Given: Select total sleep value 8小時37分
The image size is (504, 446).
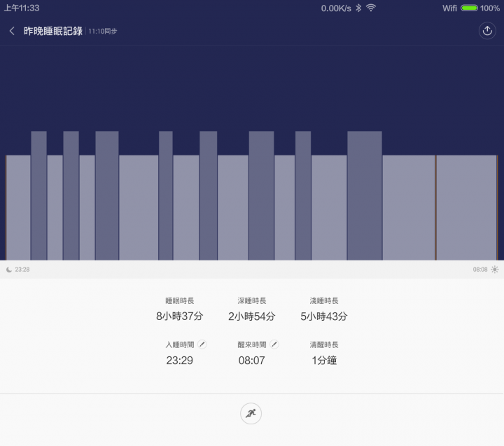Looking at the screenshot, I should [x=180, y=316].
